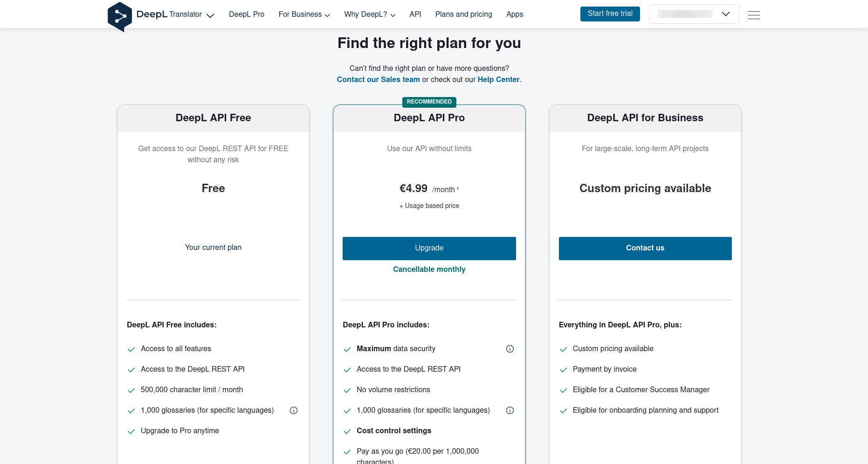Click the Start free trial button
This screenshot has height=464, width=868.
(x=610, y=14)
